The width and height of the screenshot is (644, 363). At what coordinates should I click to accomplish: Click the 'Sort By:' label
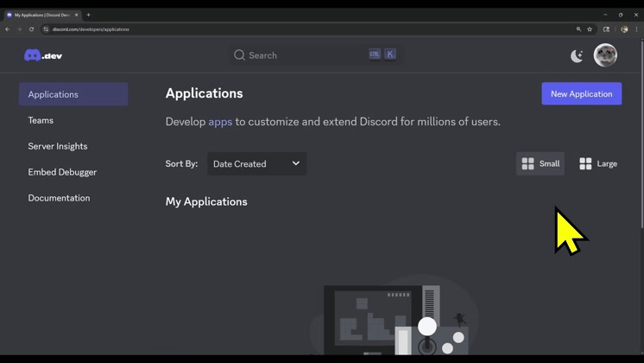[x=181, y=163]
